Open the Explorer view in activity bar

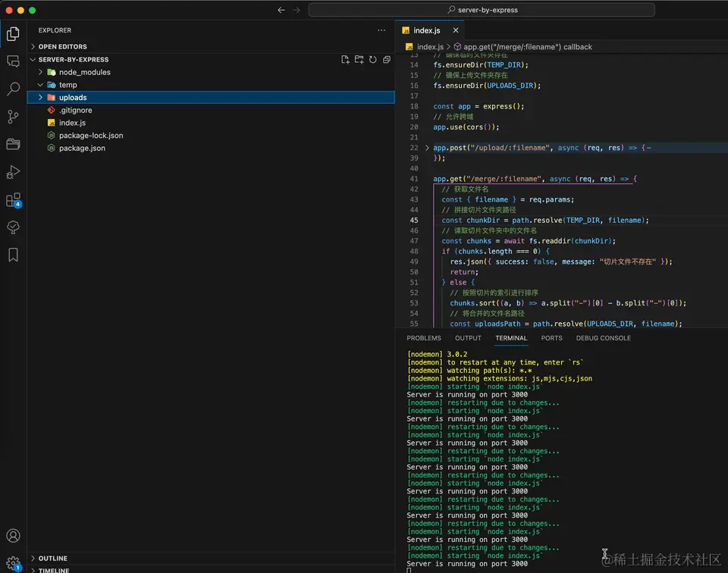click(13, 33)
